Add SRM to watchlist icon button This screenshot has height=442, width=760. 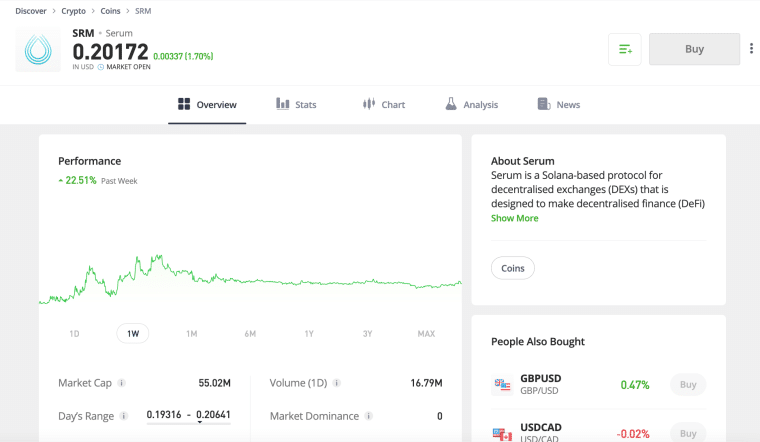tap(625, 49)
